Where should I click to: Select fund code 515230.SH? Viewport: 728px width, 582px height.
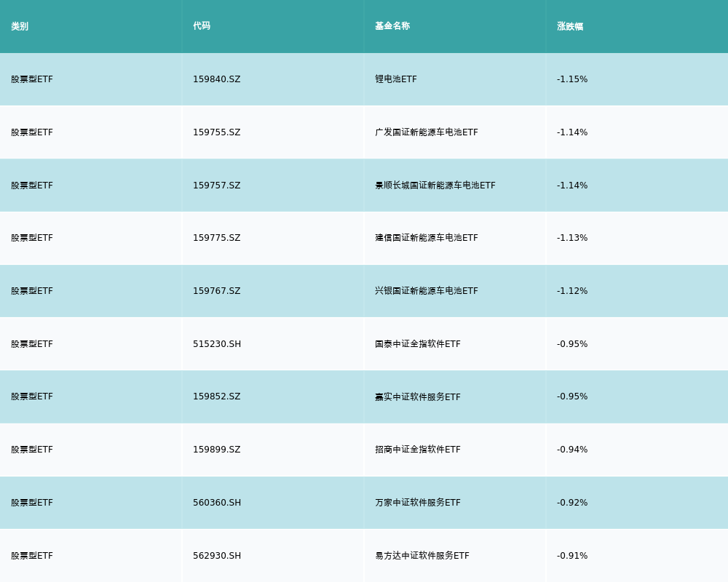tap(217, 344)
